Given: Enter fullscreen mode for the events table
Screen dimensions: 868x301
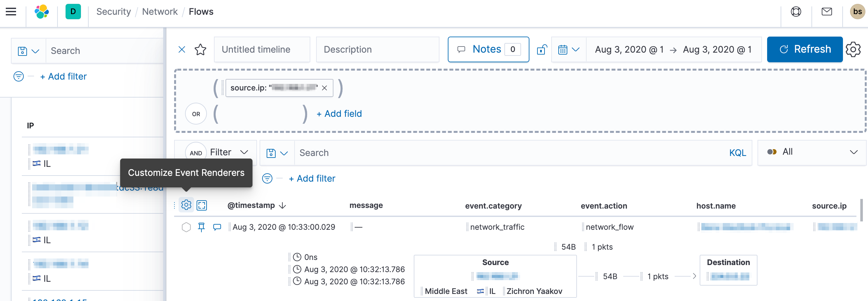Looking at the screenshot, I should pyautogui.click(x=202, y=205).
